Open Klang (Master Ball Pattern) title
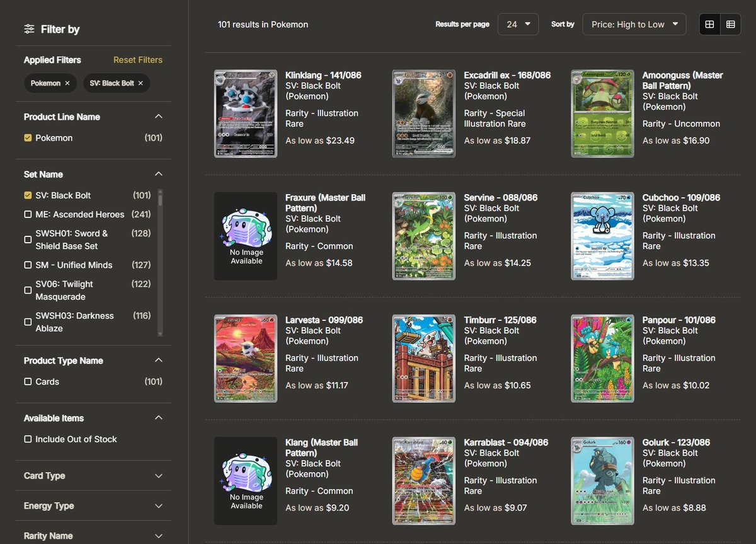 (321, 448)
